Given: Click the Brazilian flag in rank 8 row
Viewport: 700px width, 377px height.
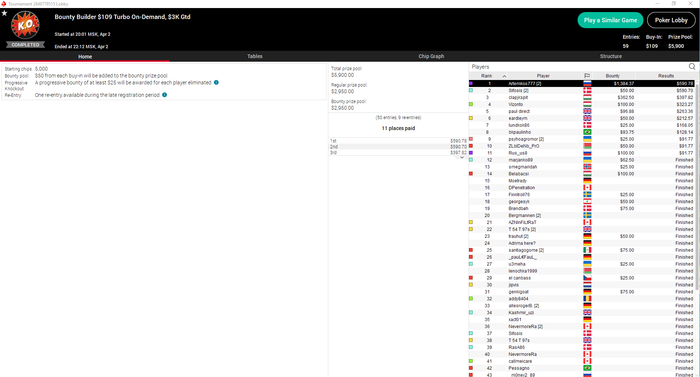Looking at the screenshot, I should tap(587, 132).
